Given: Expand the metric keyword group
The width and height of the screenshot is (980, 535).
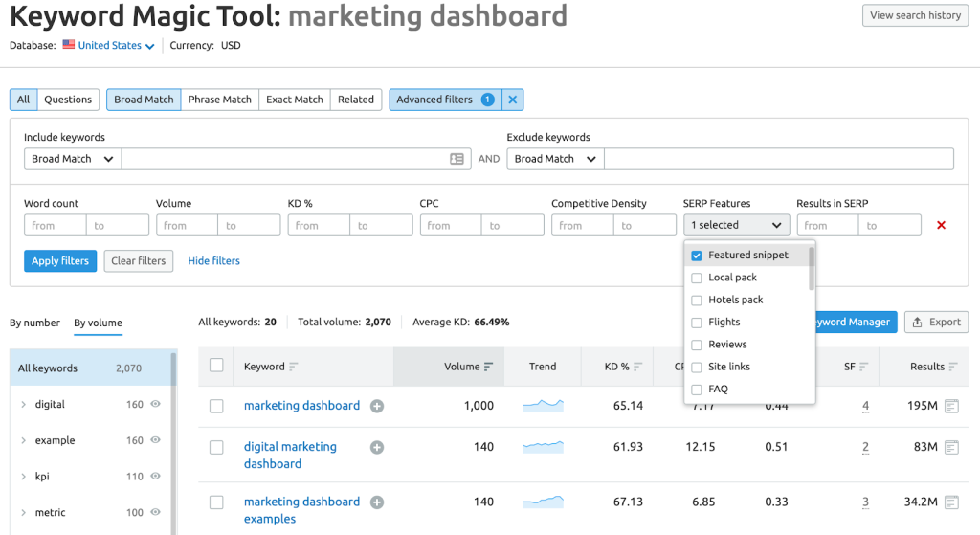Looking at the screenshot, I should tap(24, 512).
